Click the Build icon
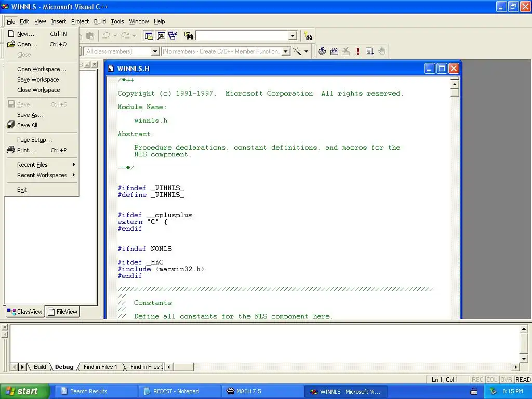 point(334,51)
